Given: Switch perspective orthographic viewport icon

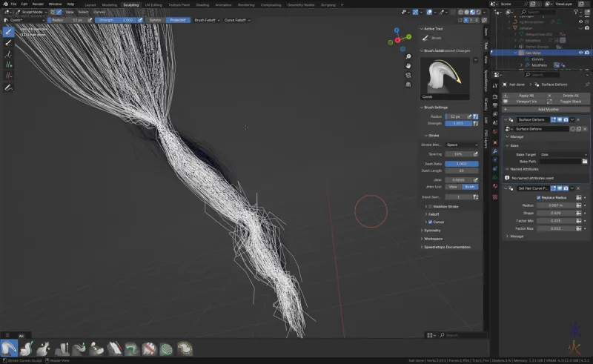Looking at the screenshot, I should [408, 85].
